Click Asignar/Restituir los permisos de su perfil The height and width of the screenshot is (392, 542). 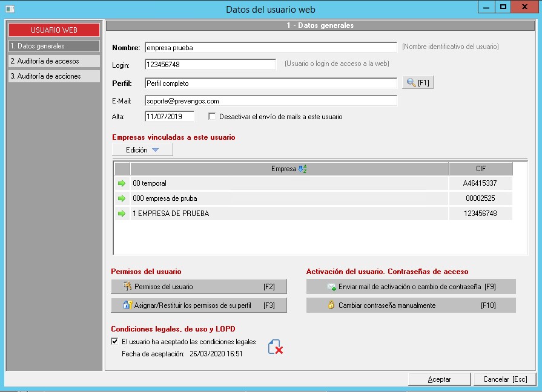pyautogui.click(x=199, y=305)
